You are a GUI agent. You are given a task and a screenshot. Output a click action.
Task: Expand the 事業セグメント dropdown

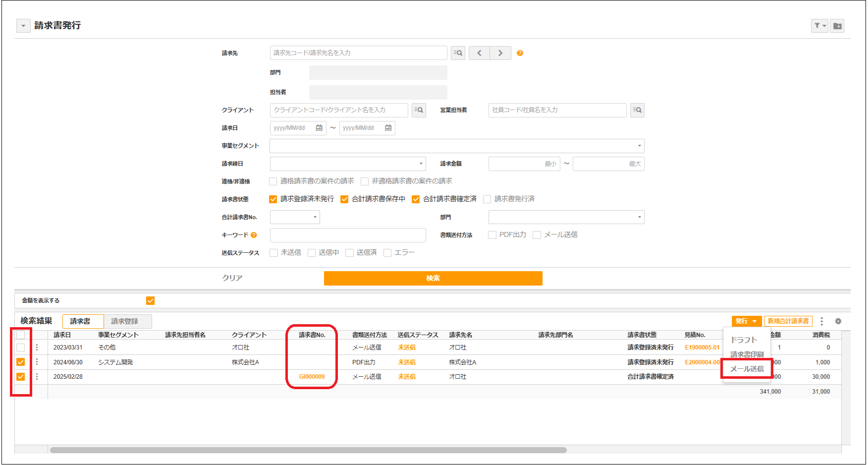coord(639,146)
